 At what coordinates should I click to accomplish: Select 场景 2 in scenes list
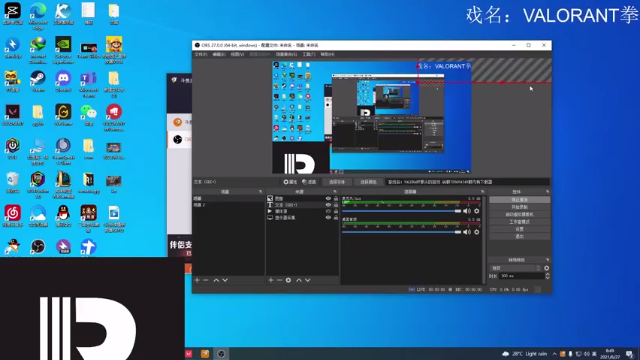229,205
